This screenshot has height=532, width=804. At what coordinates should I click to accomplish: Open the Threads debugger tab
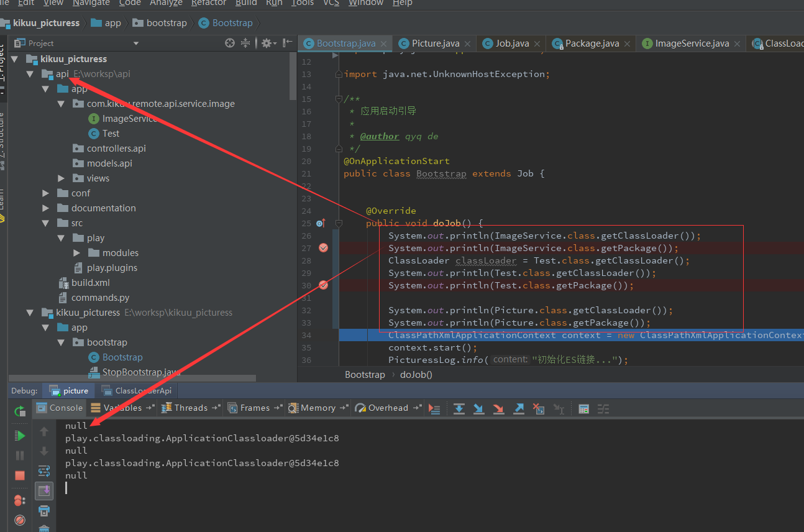191,408
